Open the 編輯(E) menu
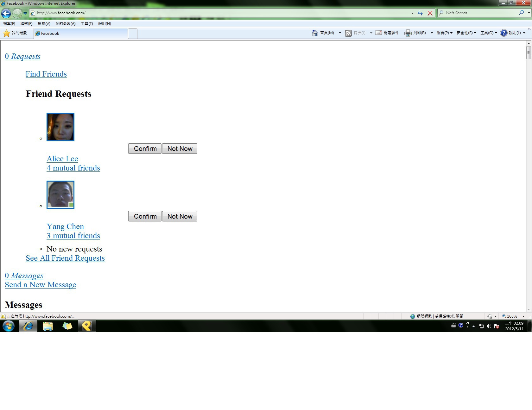The height and width of the screenshot is (410, 532). 26,24
